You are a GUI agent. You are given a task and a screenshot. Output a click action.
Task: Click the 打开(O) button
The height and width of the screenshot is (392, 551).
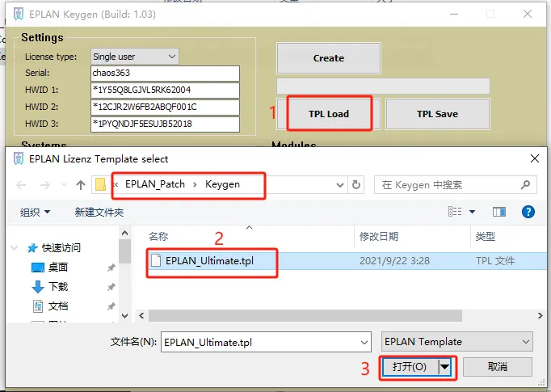tap(410, 367)
